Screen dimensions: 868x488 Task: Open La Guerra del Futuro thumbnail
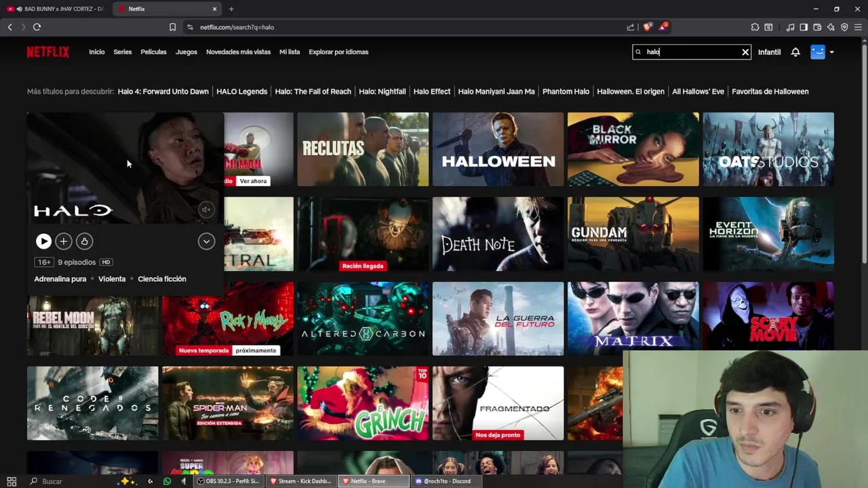tap(498, 319)
